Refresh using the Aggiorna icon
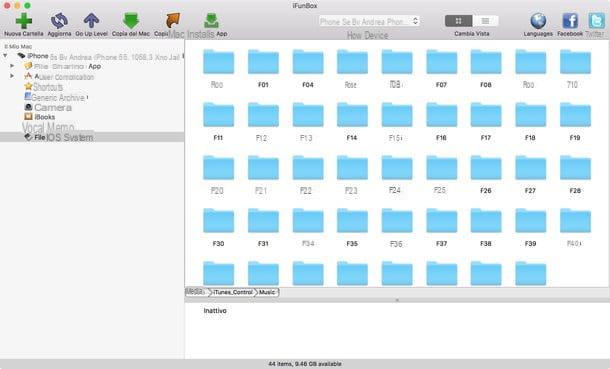The height and width of the screenshot is (369, 610). (59, 21)
